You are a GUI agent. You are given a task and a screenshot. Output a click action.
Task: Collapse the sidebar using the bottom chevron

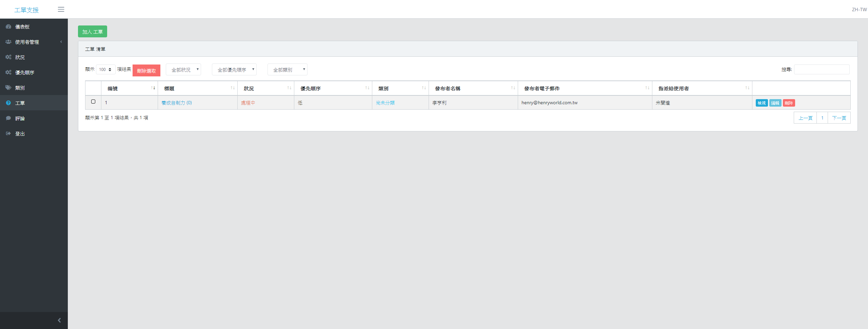pos(59,320)
